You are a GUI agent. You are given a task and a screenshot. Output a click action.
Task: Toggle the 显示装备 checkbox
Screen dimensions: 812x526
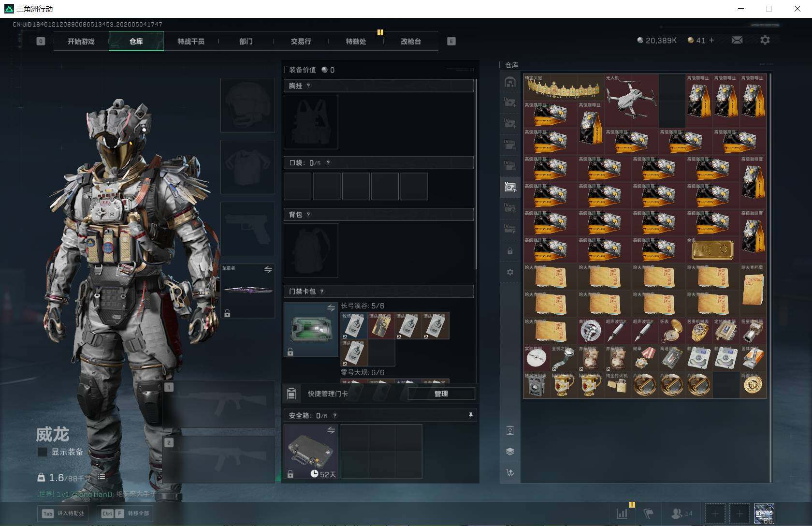[43, 452]
